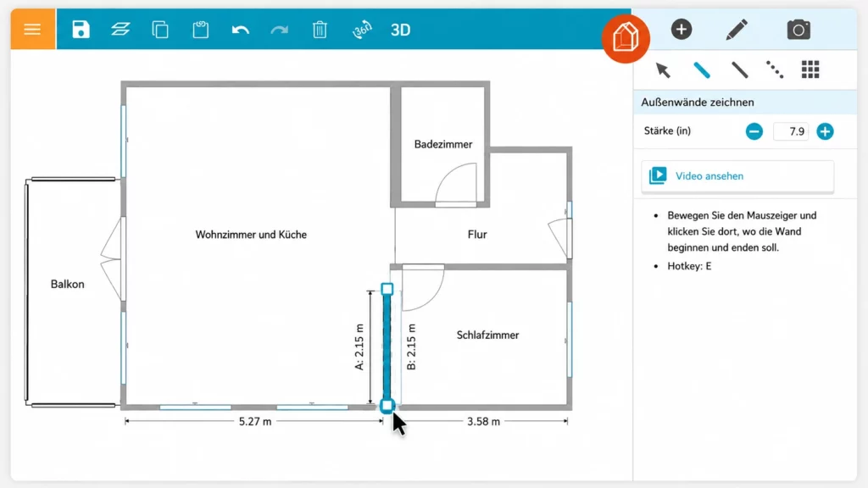Select the double balcony door
868x488 pixels.
pos(113,259)
